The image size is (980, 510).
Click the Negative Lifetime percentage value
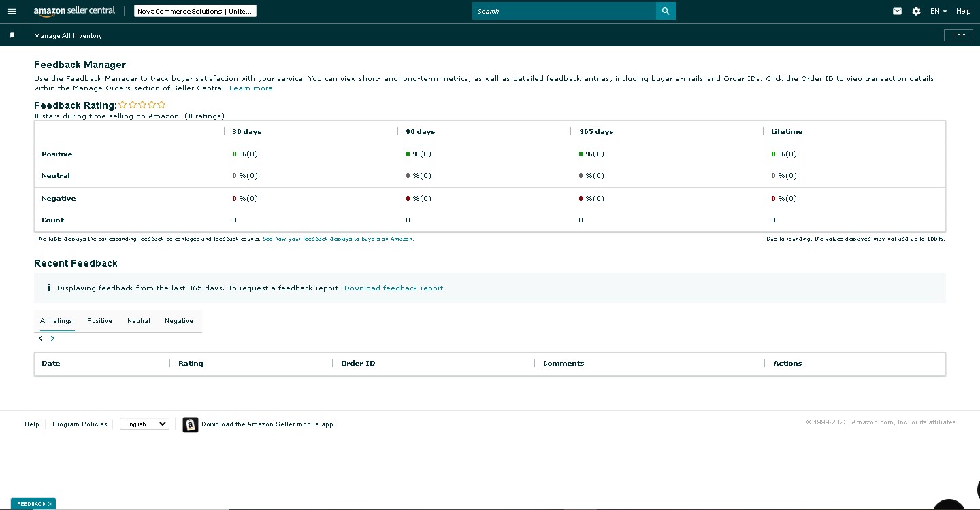(x=784, y=199)
